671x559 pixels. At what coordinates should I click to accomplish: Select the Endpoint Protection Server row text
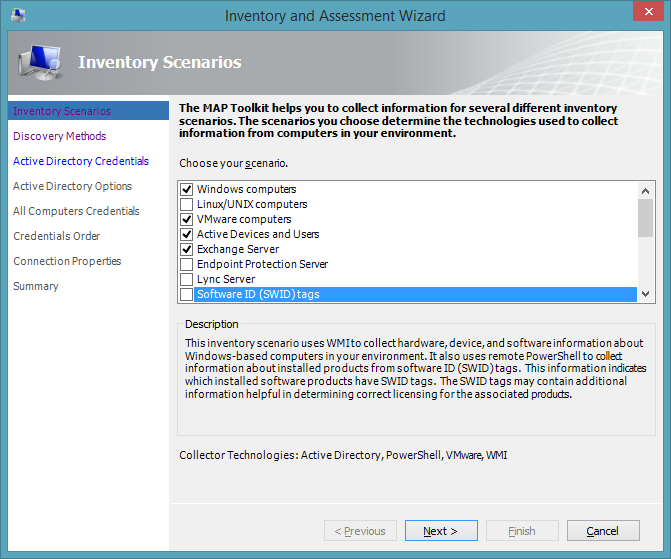coord(262,264)
